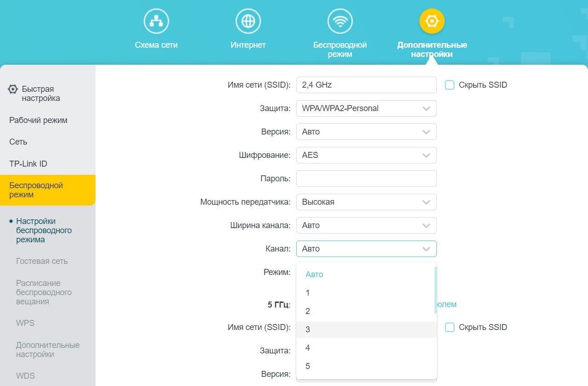Click the Интернет globe icon
The width and height of the screenshot is (588, 386).
[x=248, y=22]
